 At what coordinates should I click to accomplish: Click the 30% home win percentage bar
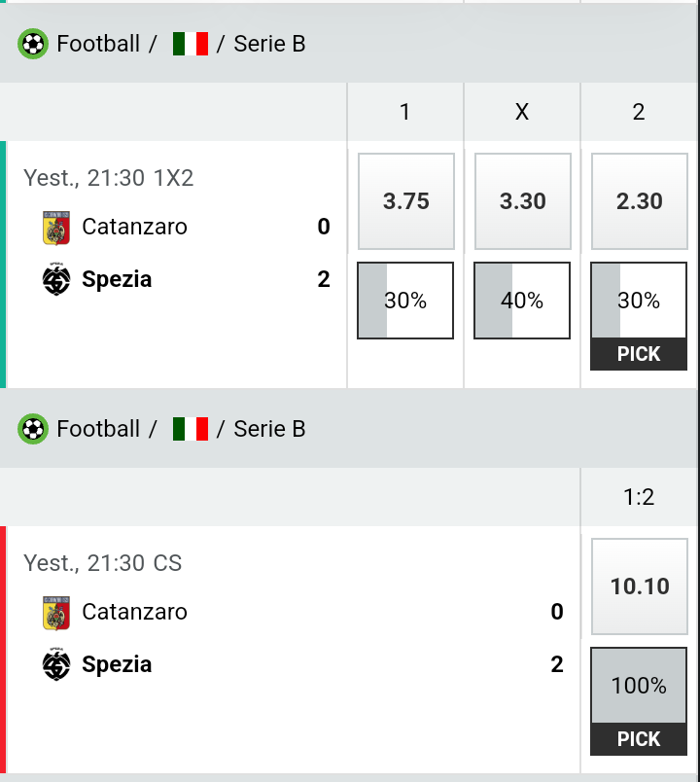405,301
